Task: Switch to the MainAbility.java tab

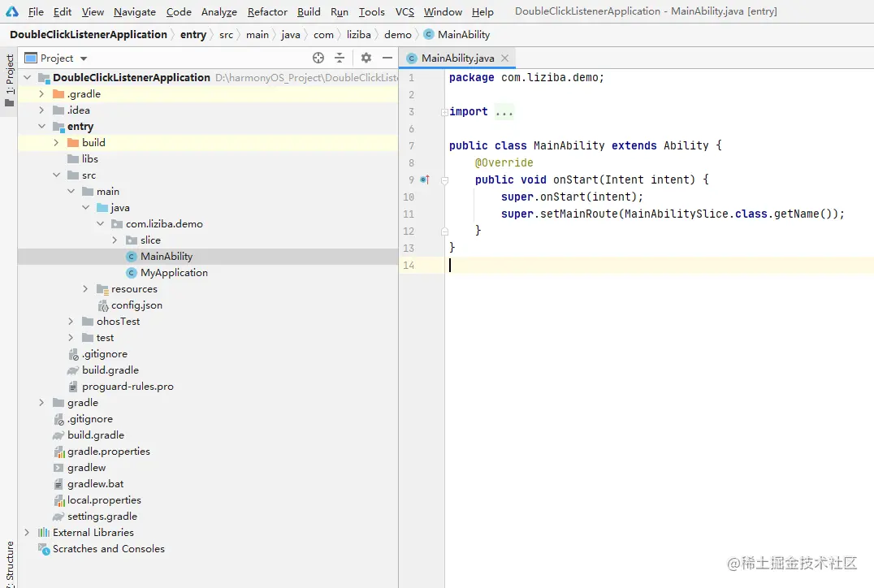Action: (457, 58)
